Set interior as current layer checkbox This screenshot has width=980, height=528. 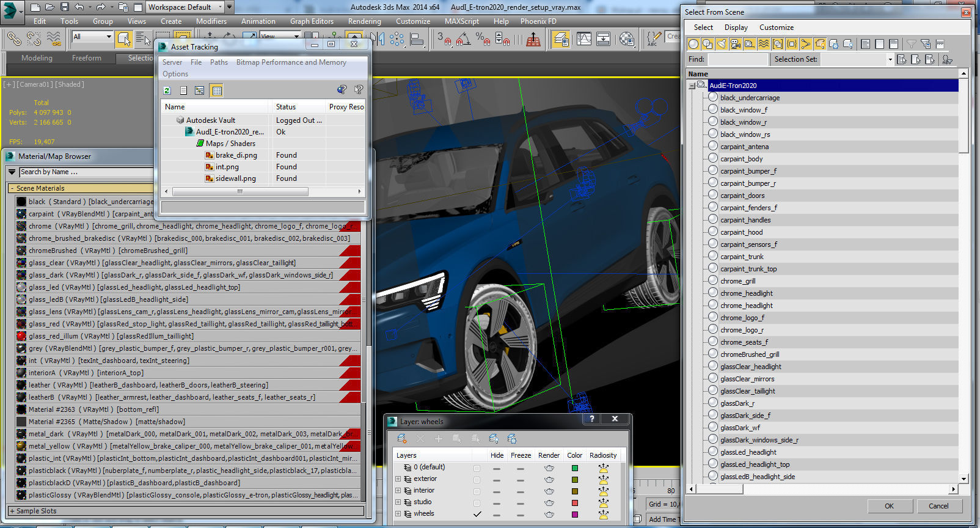pos(477,491)
